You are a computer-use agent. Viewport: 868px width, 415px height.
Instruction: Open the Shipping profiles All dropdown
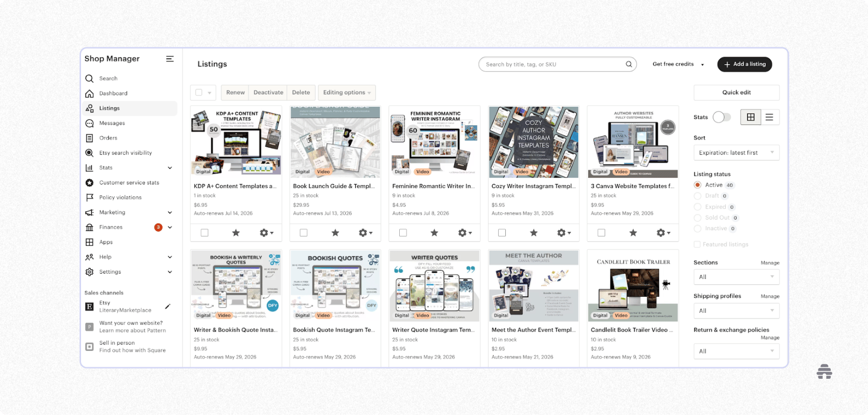[x=736, y=311]
